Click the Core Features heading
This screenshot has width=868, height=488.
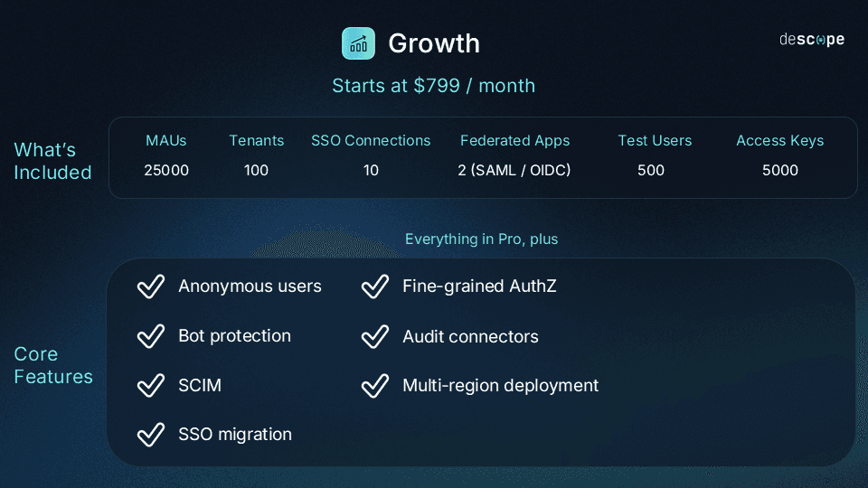53,365
